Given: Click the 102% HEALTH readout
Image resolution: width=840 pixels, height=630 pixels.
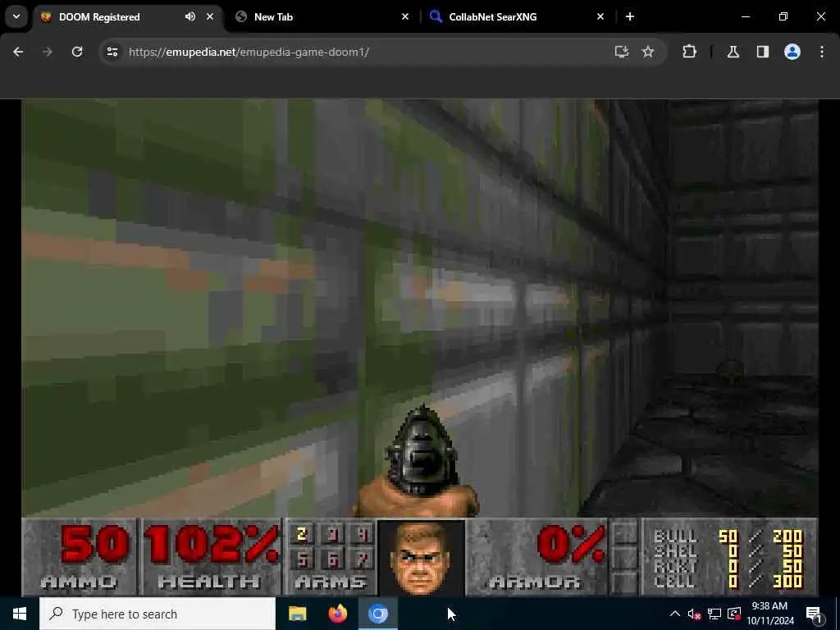Looking at the screenshot, I should tap(210, 557).
